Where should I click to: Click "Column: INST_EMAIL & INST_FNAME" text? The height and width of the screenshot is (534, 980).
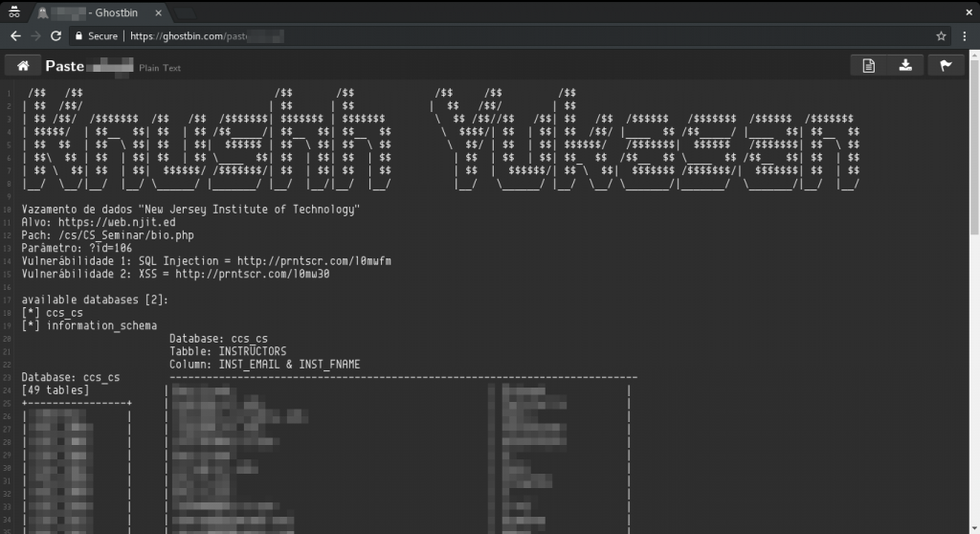[264, 365]
